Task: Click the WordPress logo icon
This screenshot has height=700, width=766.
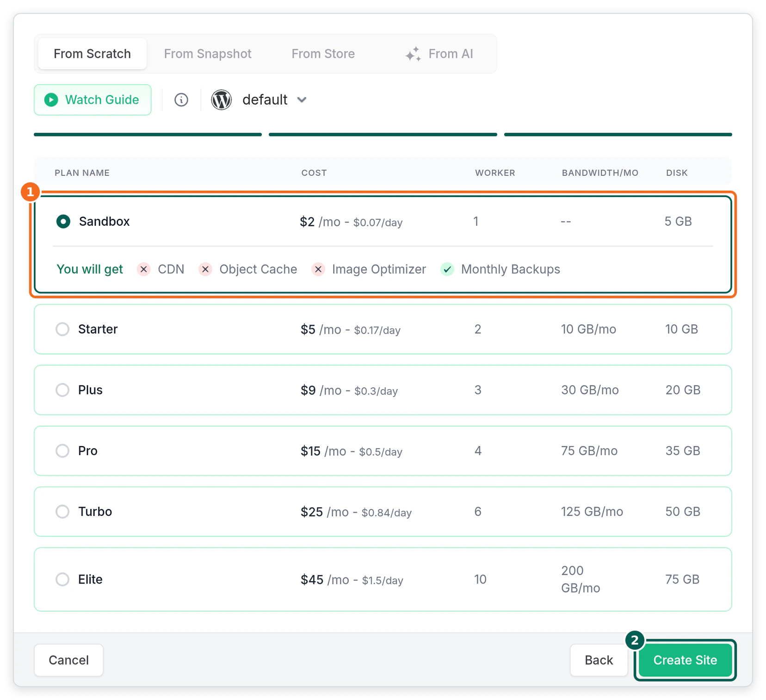Action: coord(222,100)
